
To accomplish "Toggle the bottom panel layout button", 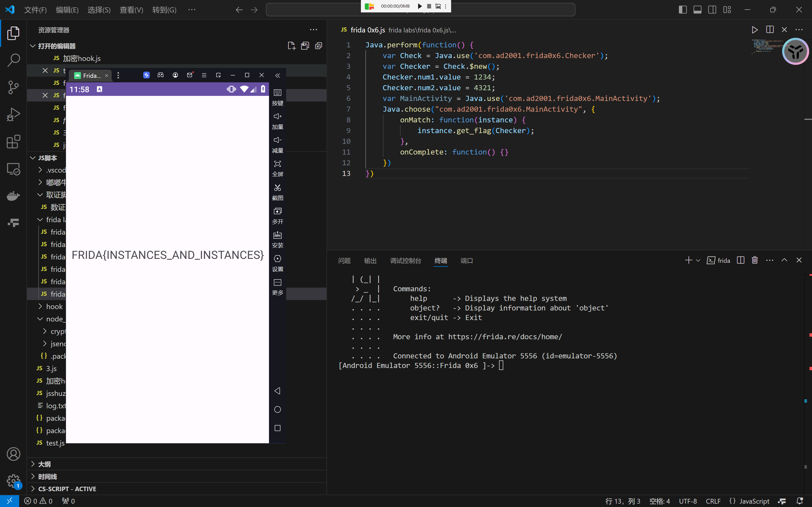I will (x=697, y=10).
